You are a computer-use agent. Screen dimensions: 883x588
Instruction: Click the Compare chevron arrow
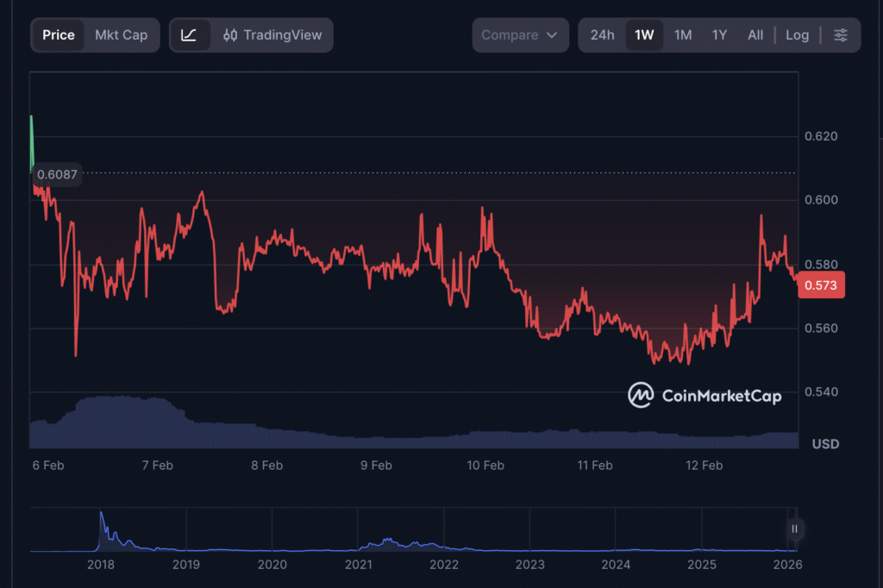551,34
